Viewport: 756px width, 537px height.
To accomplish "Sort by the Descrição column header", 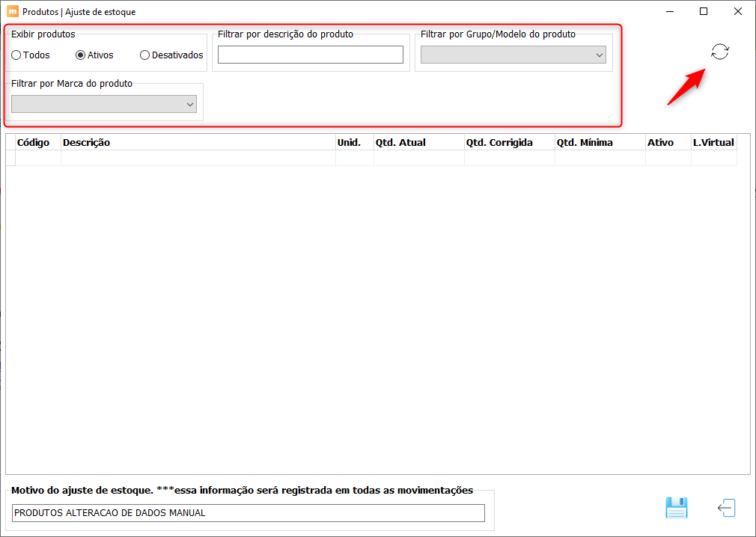I will point(198,143).
